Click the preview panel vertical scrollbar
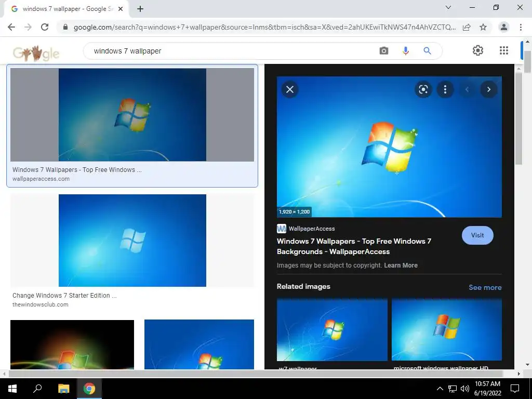 (x=518, y=119)
